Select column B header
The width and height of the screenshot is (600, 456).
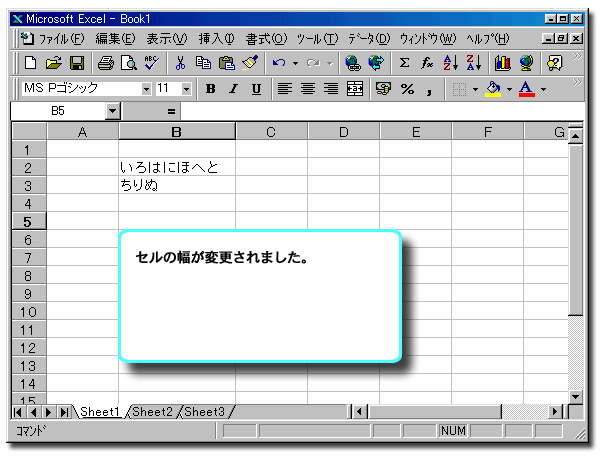[177, 132]
